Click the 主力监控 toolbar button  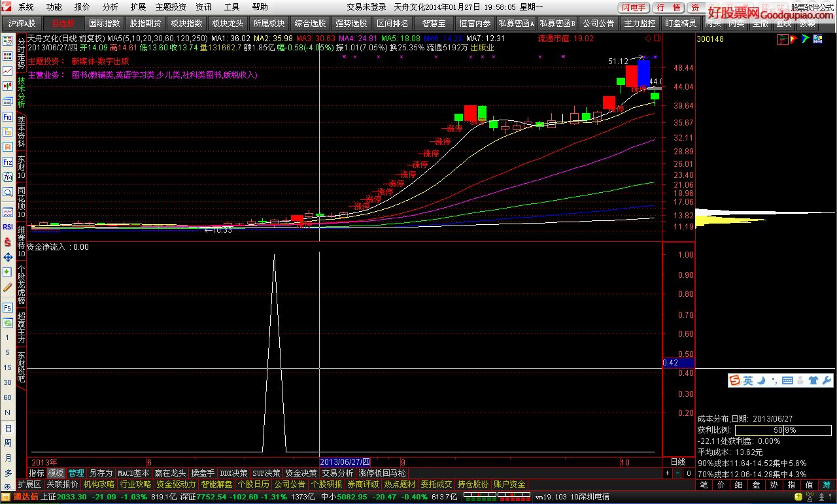coord(640,24)
